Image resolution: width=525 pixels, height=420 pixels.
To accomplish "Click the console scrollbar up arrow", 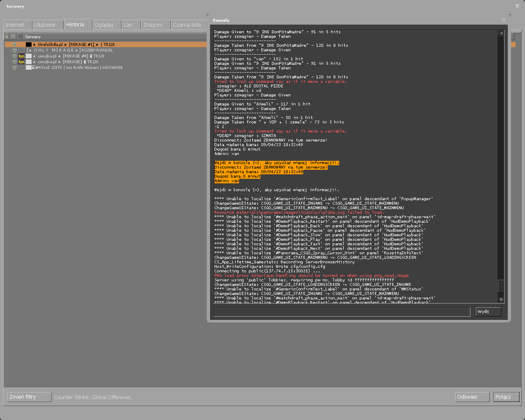I will pos(501,33).
